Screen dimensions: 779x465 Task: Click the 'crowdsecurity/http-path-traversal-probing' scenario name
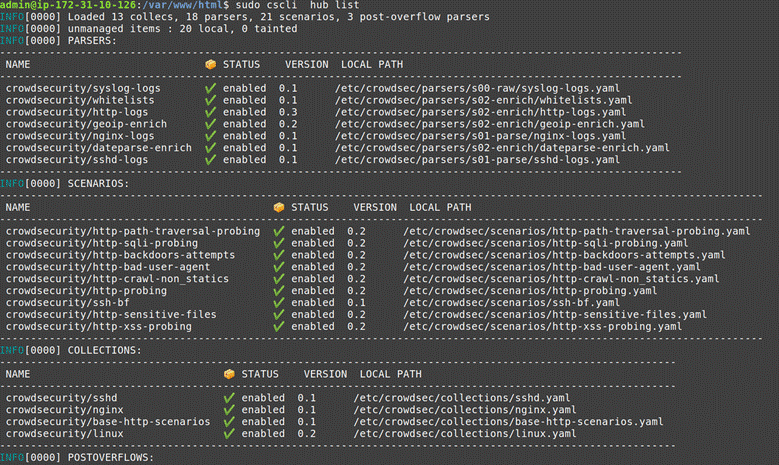pos(133,232)
